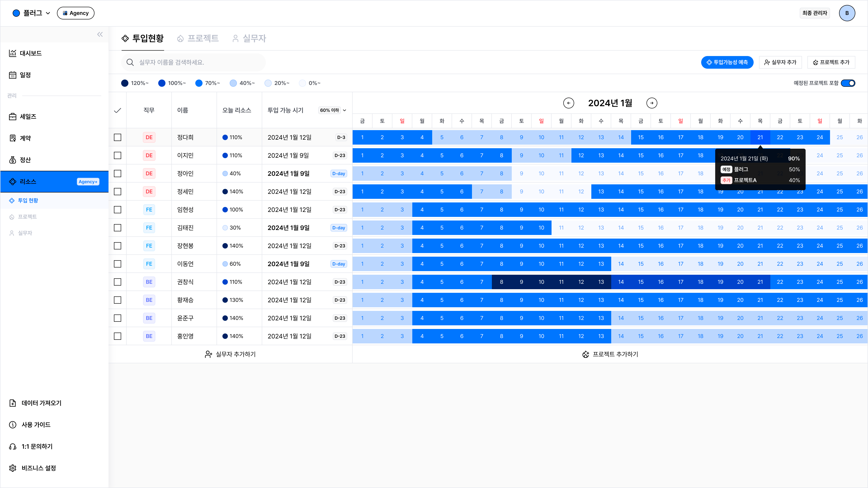Click the 프로젝트 추가 icon button
This screenshot has height=488, width=868.
(x=817, y=62)
